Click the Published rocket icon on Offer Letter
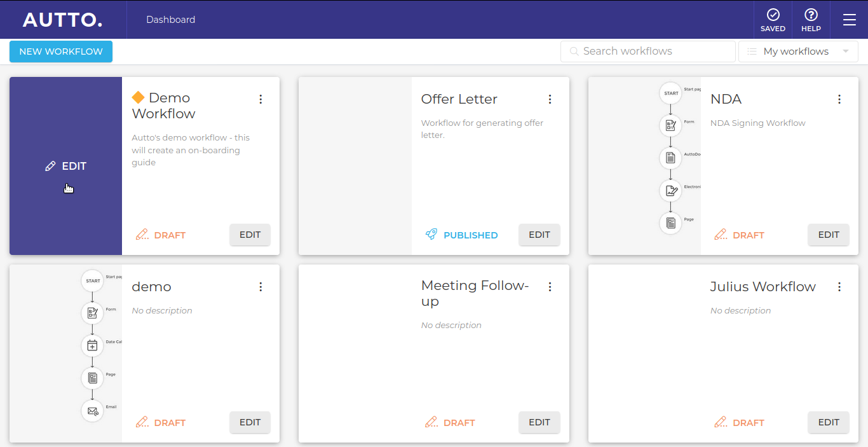Image resolution: width=868 pixels, height=447 pixels. tap(431, 235)
